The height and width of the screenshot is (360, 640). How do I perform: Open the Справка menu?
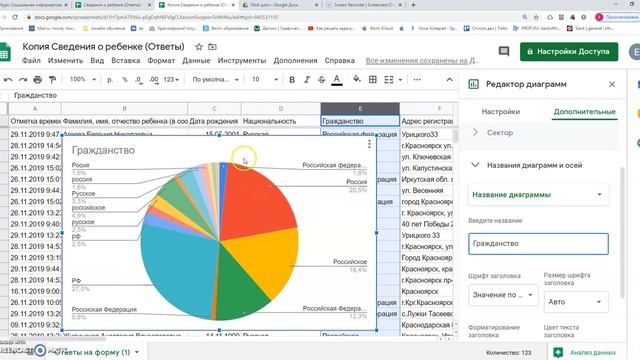339,60
